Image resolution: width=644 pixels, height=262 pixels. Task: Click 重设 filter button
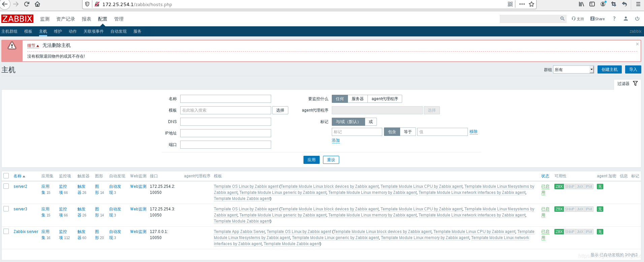331,160
